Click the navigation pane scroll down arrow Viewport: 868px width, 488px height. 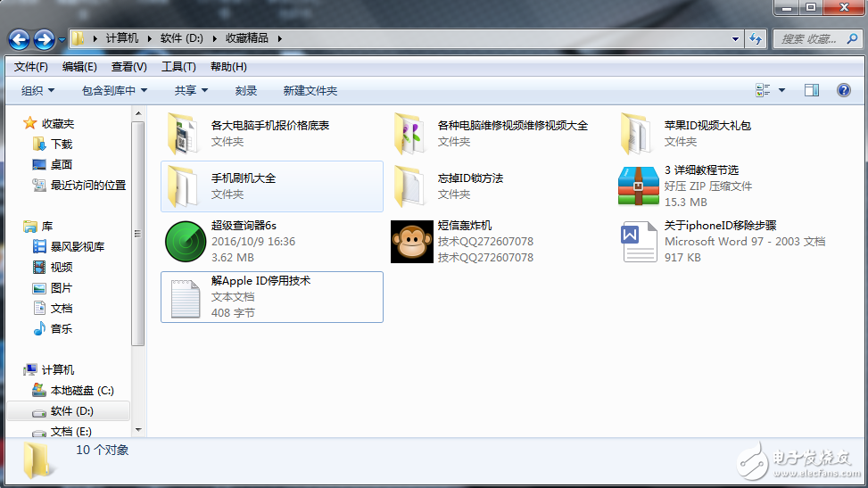coord(138,430)
